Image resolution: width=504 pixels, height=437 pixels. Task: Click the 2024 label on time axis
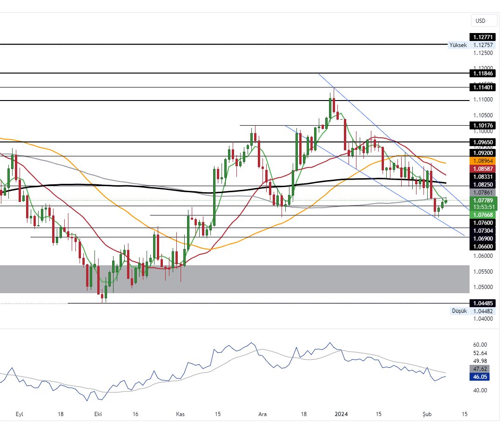point(342,414)
